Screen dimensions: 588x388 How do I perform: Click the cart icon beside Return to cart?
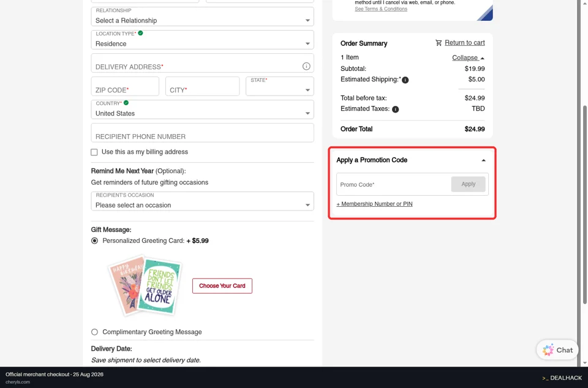[439, 43]
